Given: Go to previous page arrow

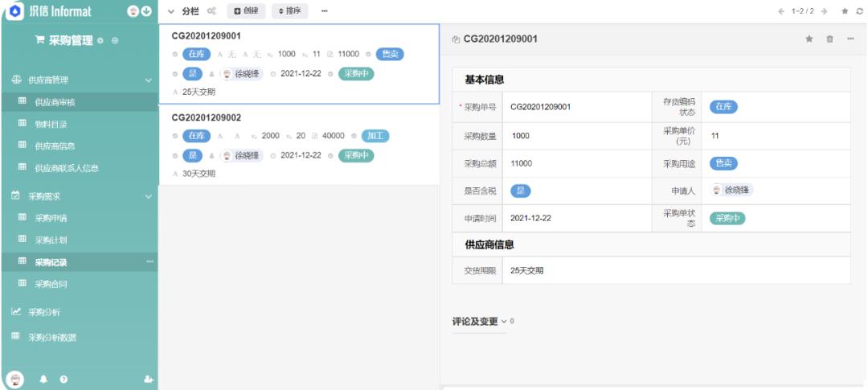Looking at the screenshot, I should [781, 11].
